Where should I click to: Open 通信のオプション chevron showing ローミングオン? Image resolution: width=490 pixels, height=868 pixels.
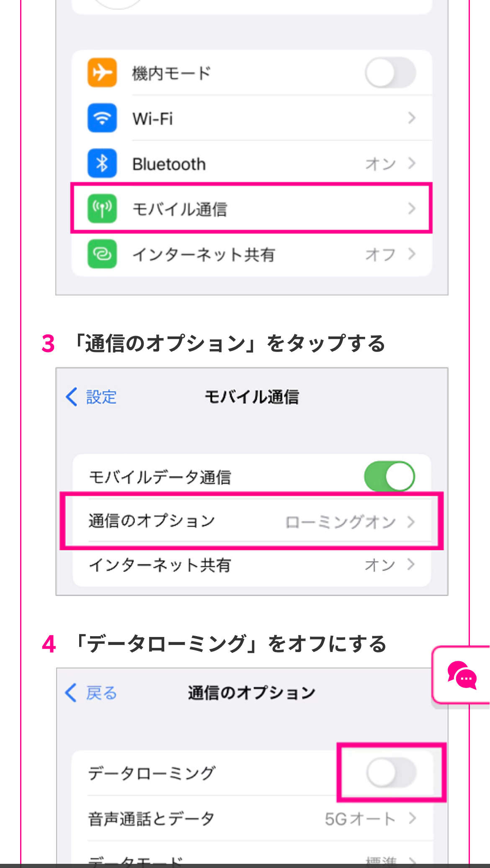(x=411, y=521)
